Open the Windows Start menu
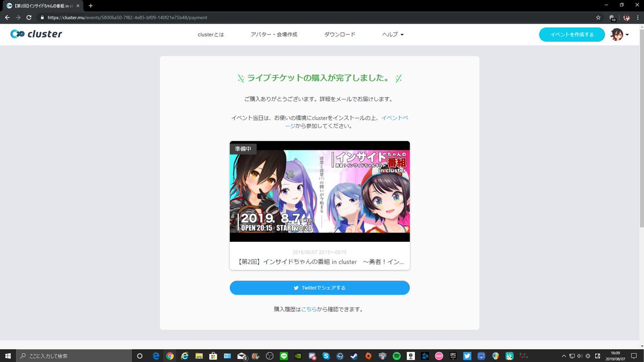This screenshot has height=362, width=644. pyautogui.click(x=8, y=356)
